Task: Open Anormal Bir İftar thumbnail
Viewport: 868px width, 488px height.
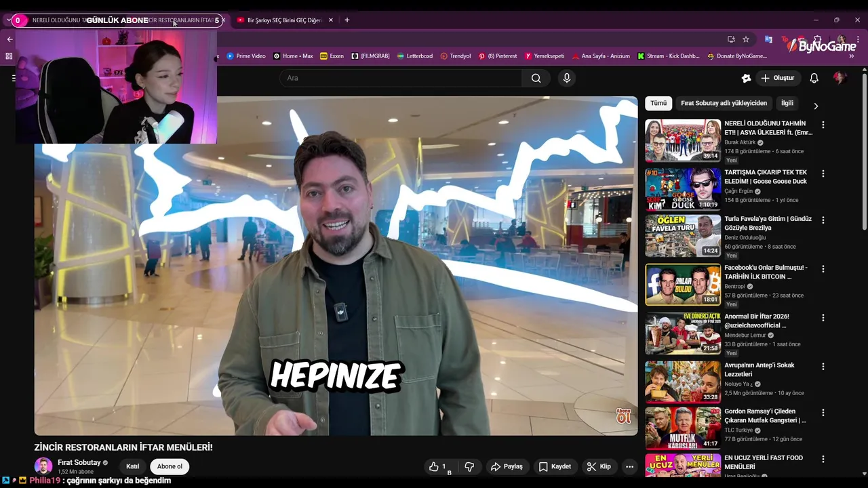Action: [x=683, y=333]
